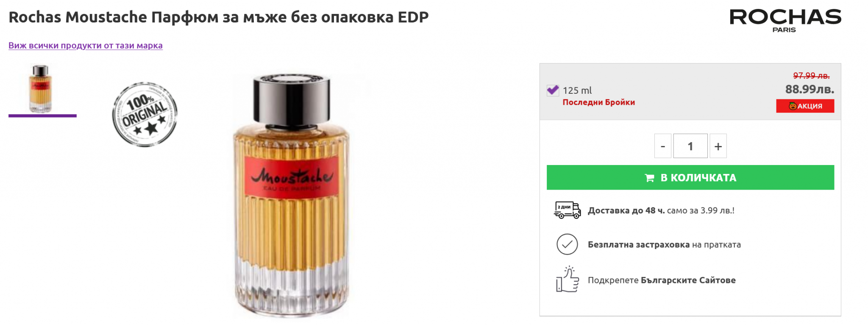Image resolution: width=868 pixels, height=325 pixels.
Task: Click the Последни Бройки label
Action: (599, 102)
